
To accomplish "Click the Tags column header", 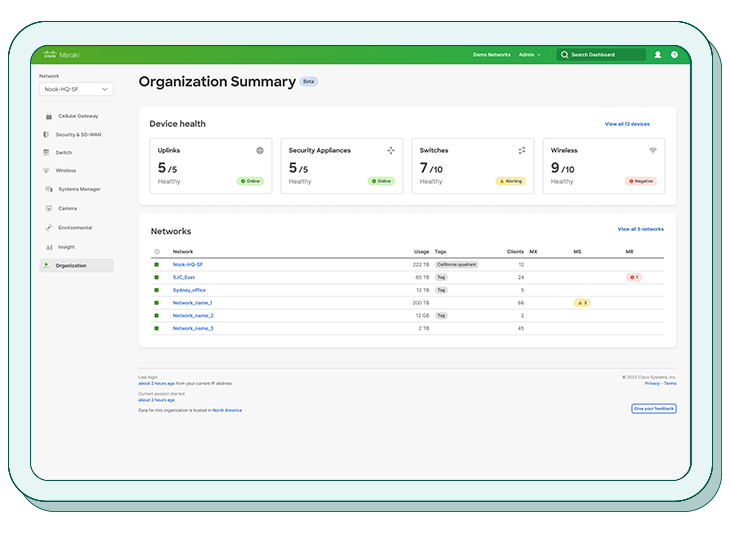I will pyautogui.click(x=440, y=251).
